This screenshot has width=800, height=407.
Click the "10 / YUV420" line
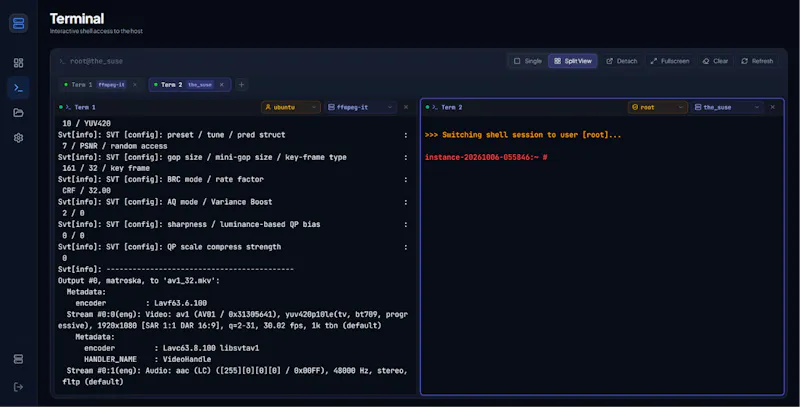(86, 123)
